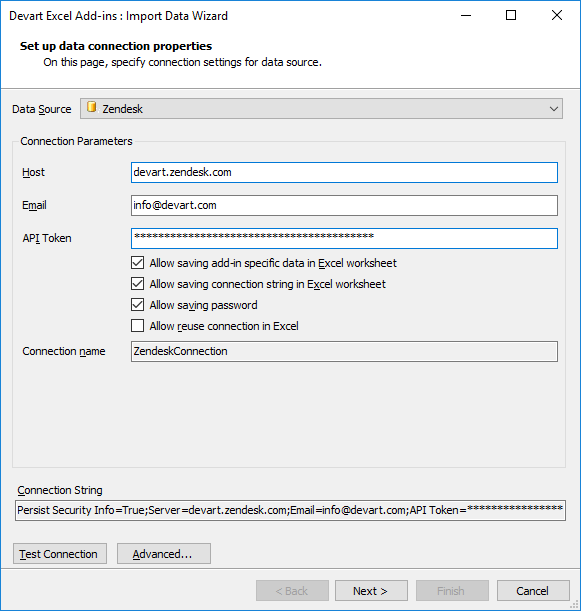Click the Email label

pyautogui.click(x=34, y=205)
